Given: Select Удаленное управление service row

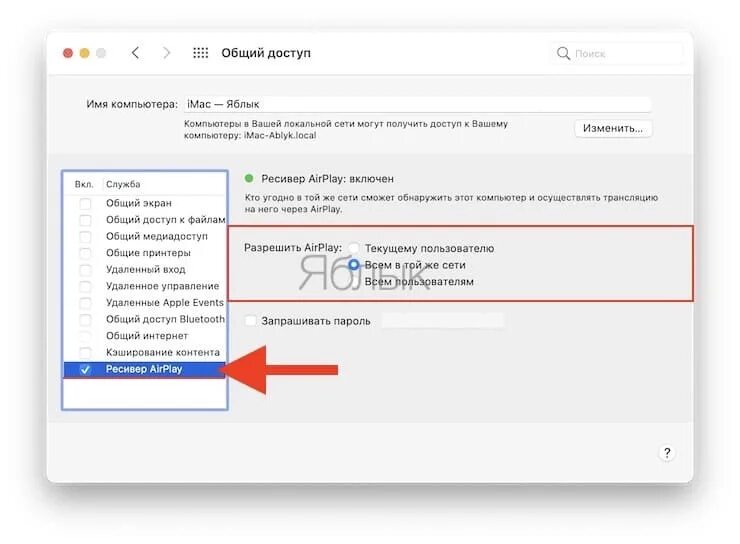Looking at the screenshot, I should [145, 286].
